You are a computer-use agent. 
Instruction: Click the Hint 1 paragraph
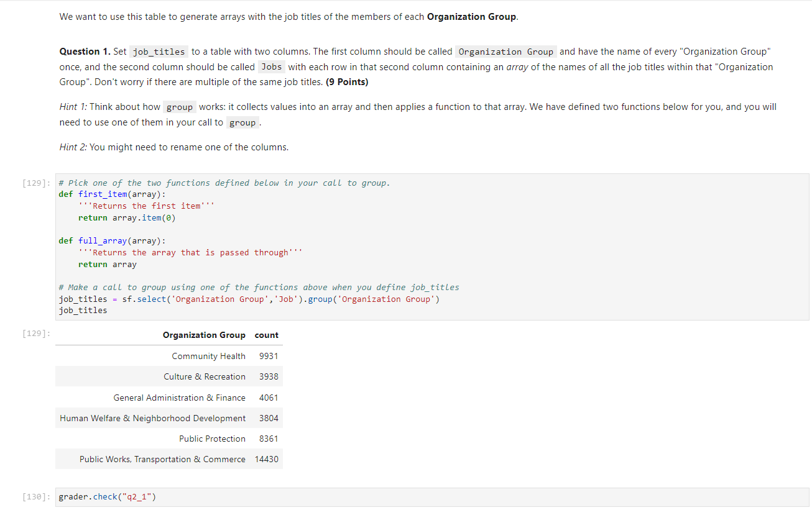coord(418,114)
